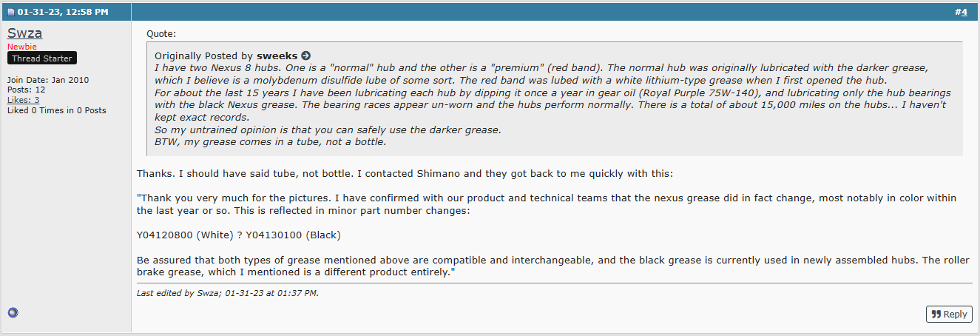
Task: Click "Liked 0 Times in 0 Posts" text
Action: tap(56, 110)
